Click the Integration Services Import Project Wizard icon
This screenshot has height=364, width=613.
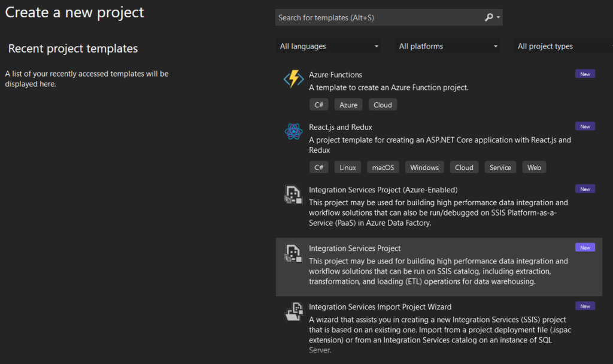294,311
